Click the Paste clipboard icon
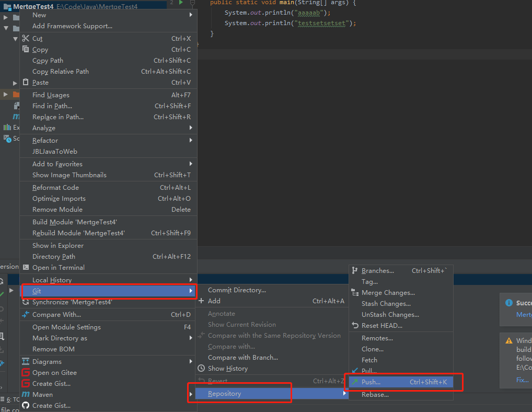Screen dimensions: 532x412 point(26,82)
